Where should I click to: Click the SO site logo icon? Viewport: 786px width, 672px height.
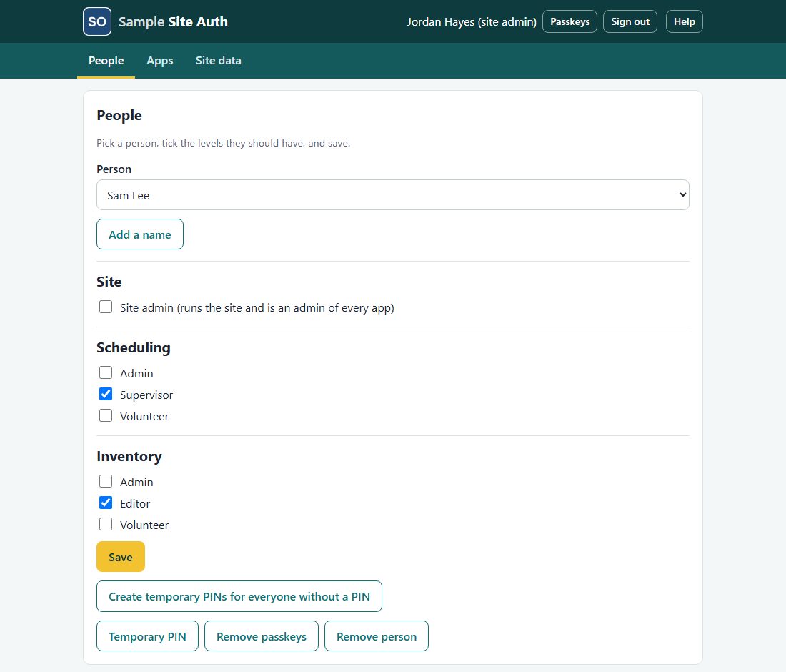[96, 21]
